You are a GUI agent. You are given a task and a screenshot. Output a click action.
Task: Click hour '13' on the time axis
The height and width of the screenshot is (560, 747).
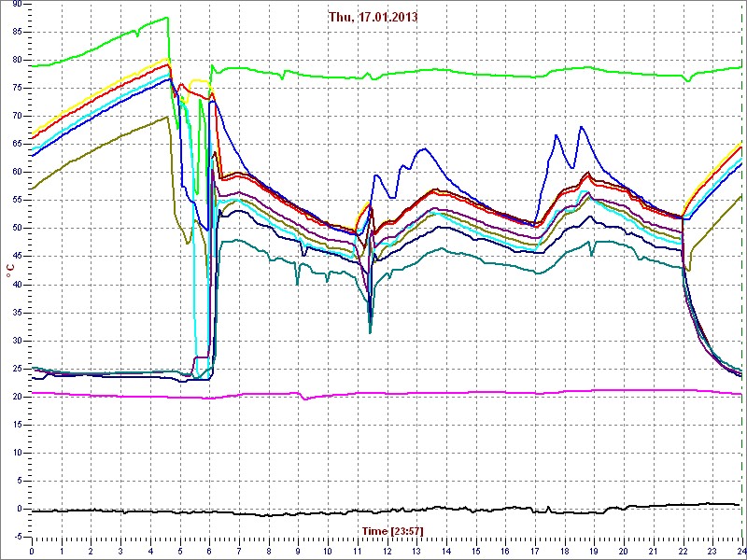416,551
